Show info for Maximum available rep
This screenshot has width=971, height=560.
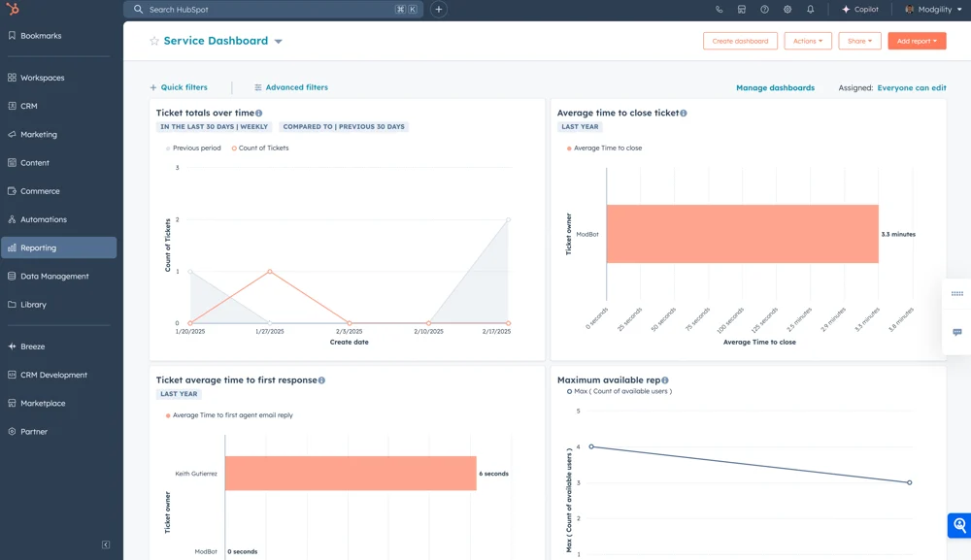click(x=665, y=380)
